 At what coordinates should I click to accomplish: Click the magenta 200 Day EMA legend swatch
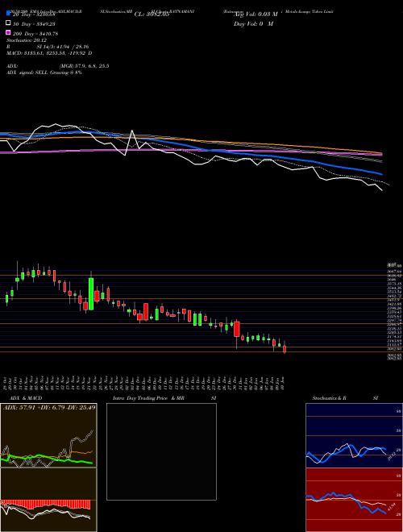(x=9, y=33)
